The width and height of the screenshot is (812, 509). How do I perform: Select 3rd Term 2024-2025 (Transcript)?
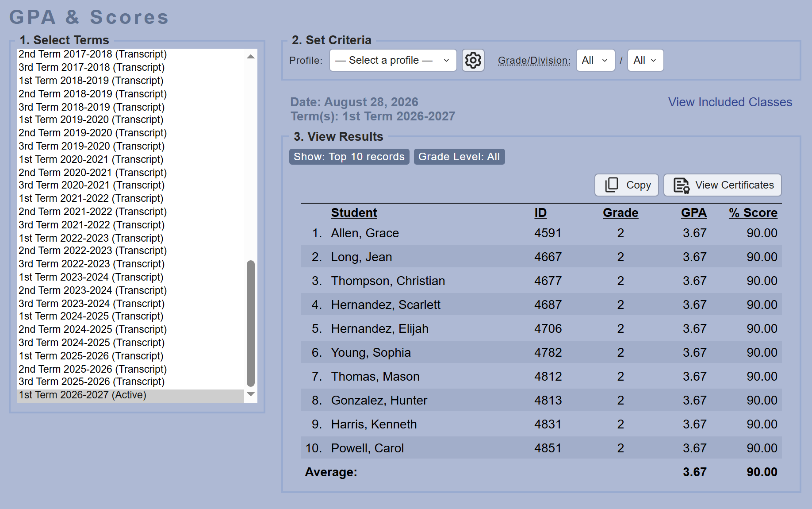point(130,343)
